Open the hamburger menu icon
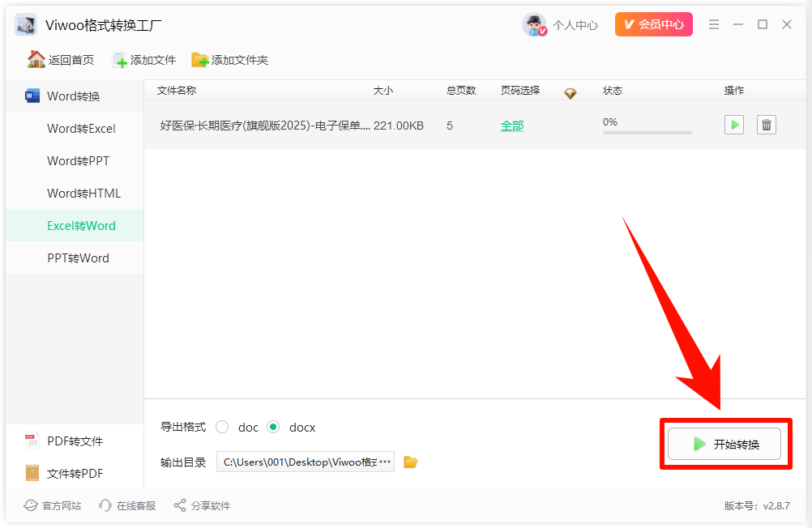This screenshot has width=812, height=528. [x=714, y=24]
